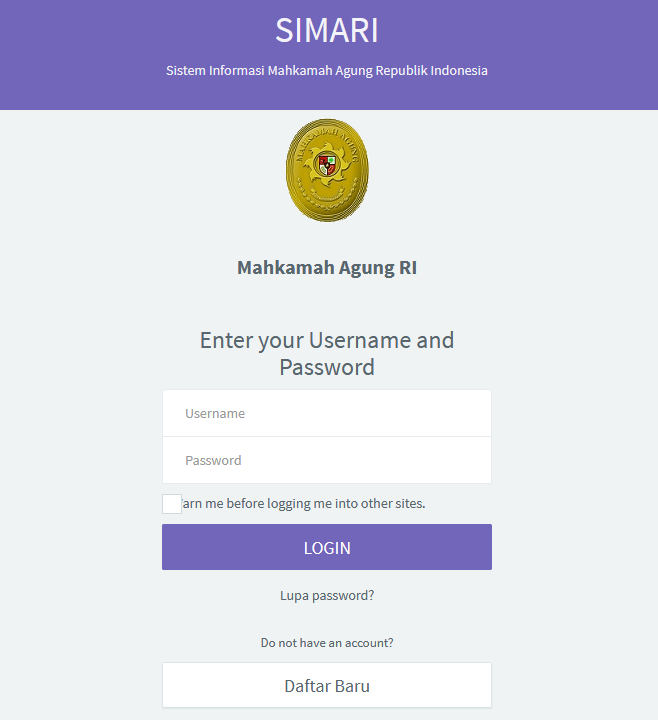Viewport: 658px width, 720px height.
Task: Click the SIMARI title in the header
Action: coord(327,31)
